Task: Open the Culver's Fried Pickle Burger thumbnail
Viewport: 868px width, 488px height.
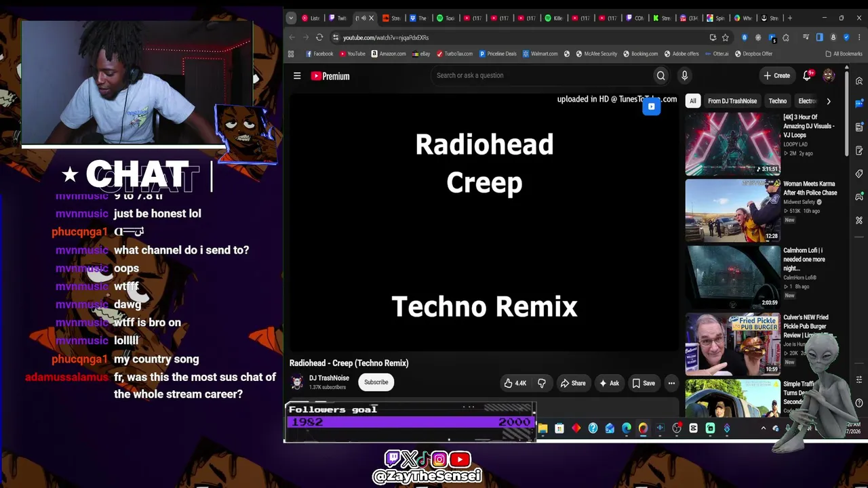Action: [732, 344]
